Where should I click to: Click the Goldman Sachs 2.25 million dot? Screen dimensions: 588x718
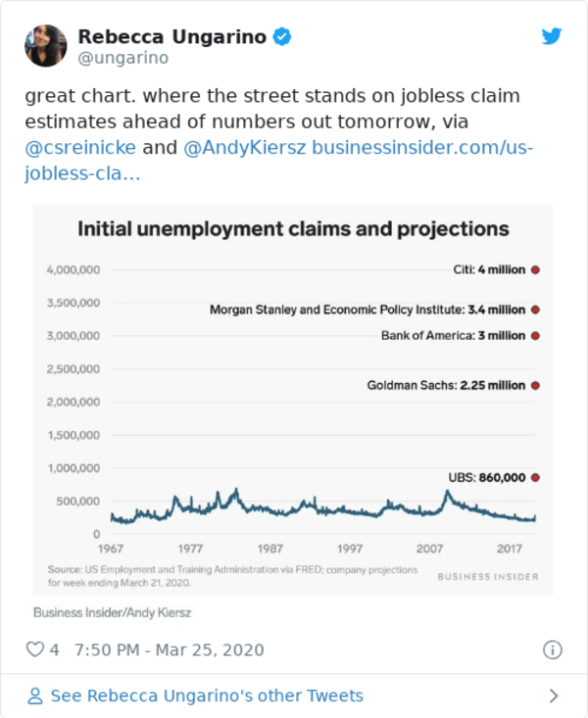535,386
